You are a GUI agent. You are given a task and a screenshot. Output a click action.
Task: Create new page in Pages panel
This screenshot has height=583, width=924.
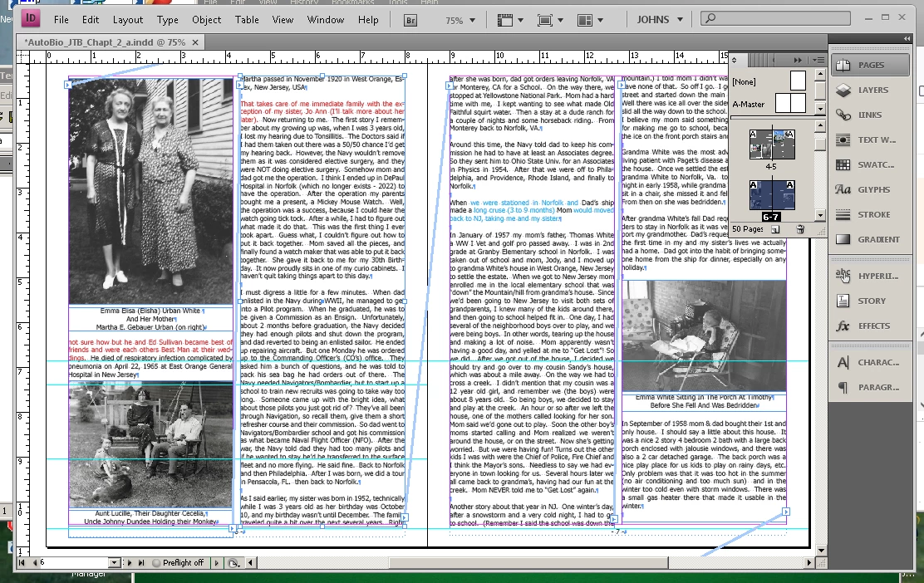[775, 229]
